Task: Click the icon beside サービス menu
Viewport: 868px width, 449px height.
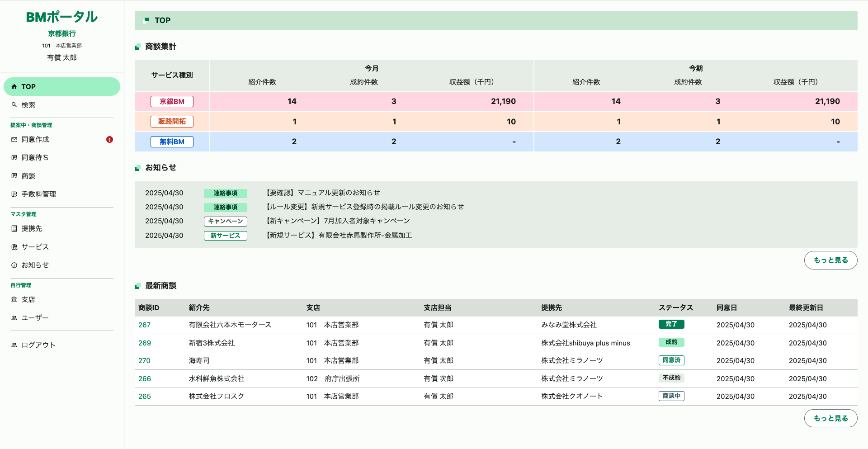Action: pyautogui.click(x=14, y=247)
